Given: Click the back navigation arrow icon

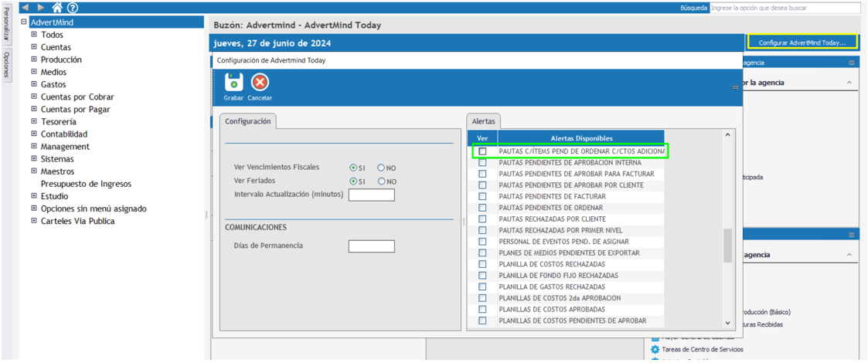Looking at the screenshot, I should point(26,8).
